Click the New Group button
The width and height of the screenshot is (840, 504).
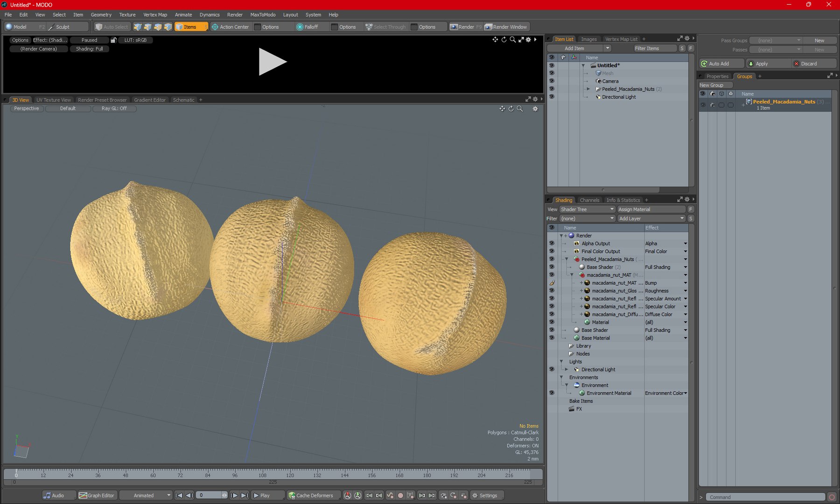715,85
